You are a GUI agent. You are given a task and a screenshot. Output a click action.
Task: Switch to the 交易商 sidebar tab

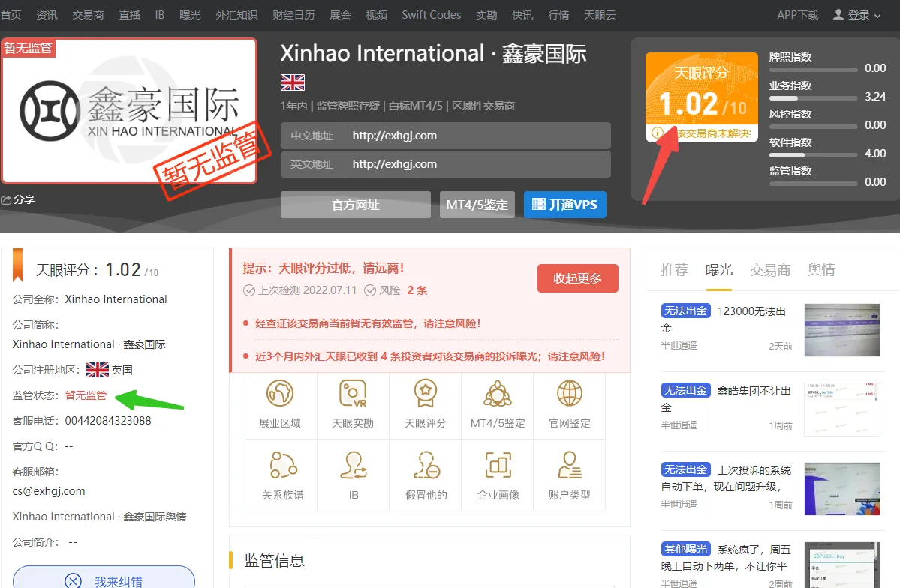point(770,269)
